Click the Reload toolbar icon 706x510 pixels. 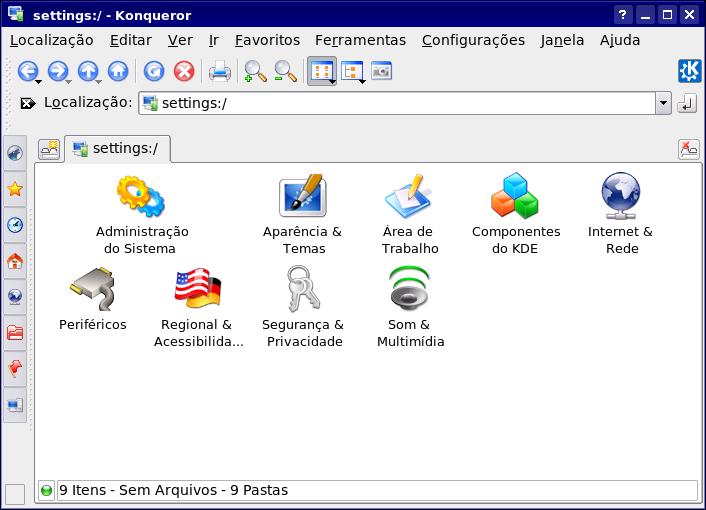pos(154,71)
